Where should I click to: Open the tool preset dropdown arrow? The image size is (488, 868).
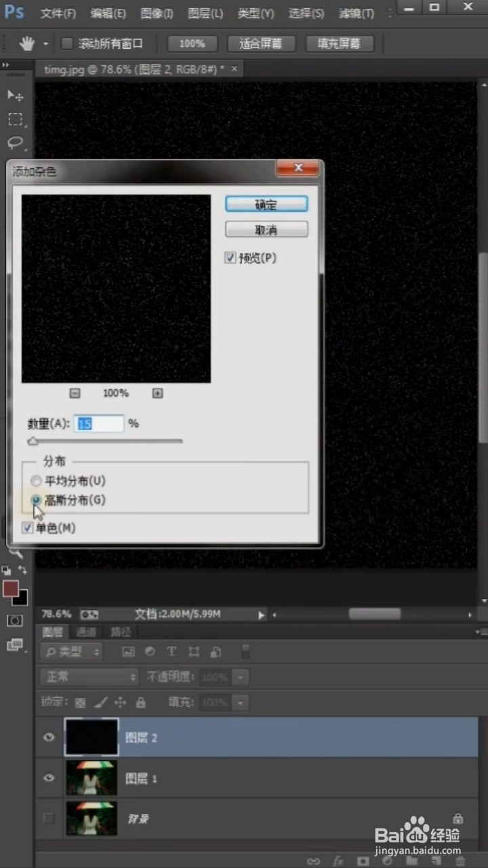click(x=46, y=44)
